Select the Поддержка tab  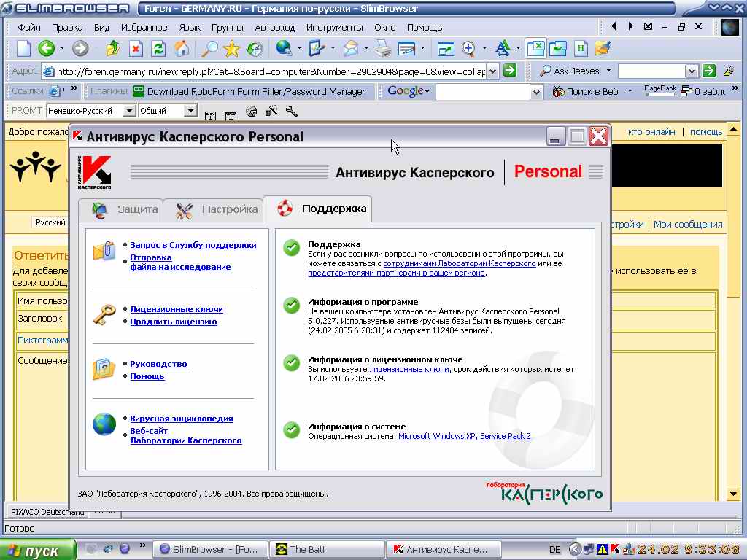coord(318,209)
